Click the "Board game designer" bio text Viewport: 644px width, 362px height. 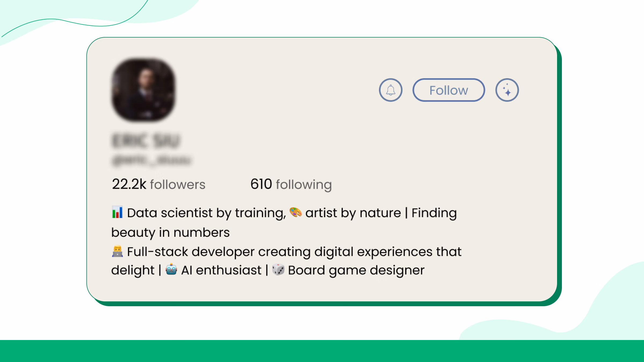tap(356, 270)
